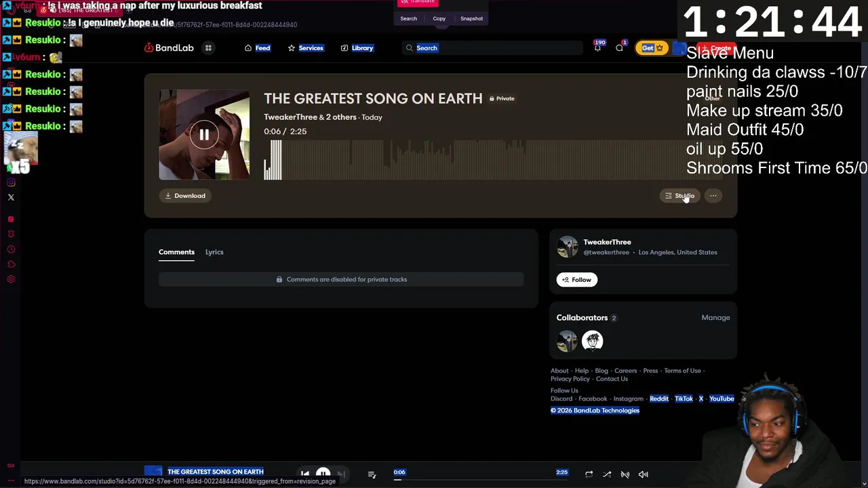The image size is (868, 488).
Task: Follow TweakerThree
Action: (x=577, y=280)
